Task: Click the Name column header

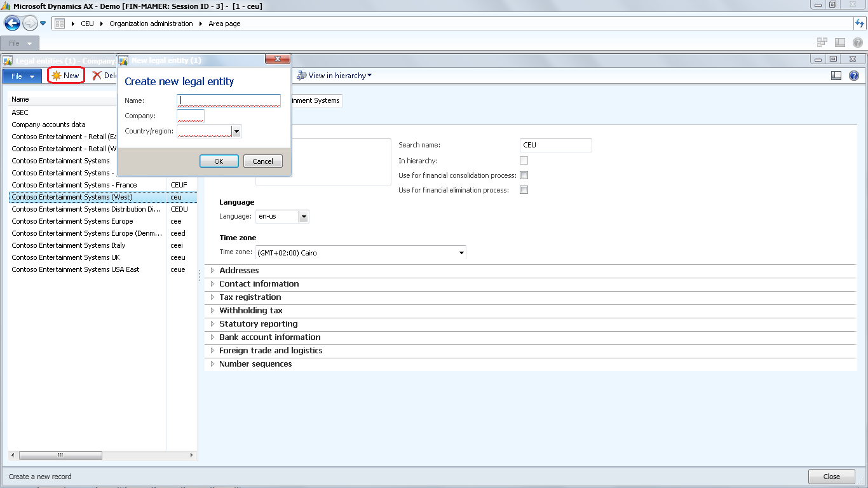Action: [63, 99]
